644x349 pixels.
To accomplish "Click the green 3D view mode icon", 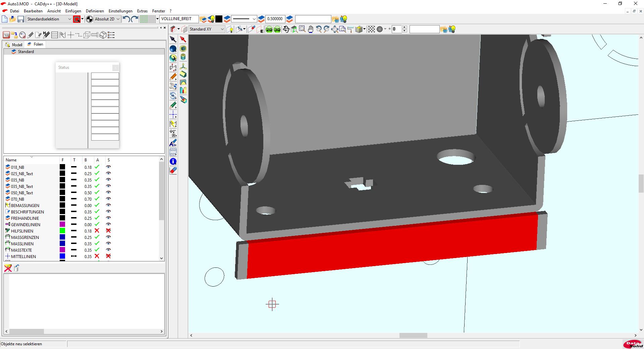I will pyautogui.click(x=277, y=30).
